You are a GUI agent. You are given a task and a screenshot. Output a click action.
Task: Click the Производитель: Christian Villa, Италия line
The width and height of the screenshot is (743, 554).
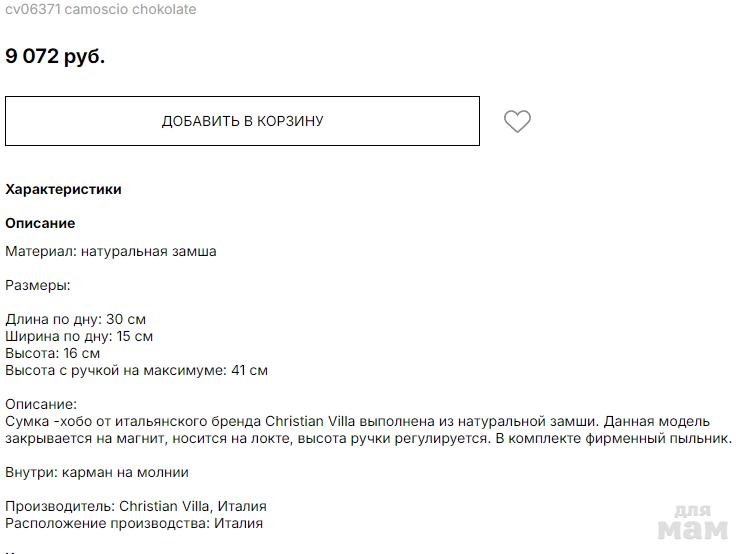136,506
